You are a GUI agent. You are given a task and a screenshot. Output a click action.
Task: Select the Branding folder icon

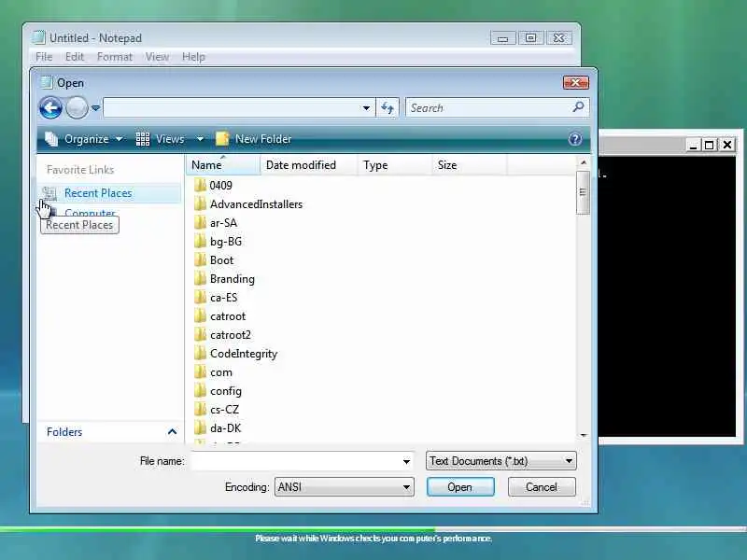coord(200,279)
